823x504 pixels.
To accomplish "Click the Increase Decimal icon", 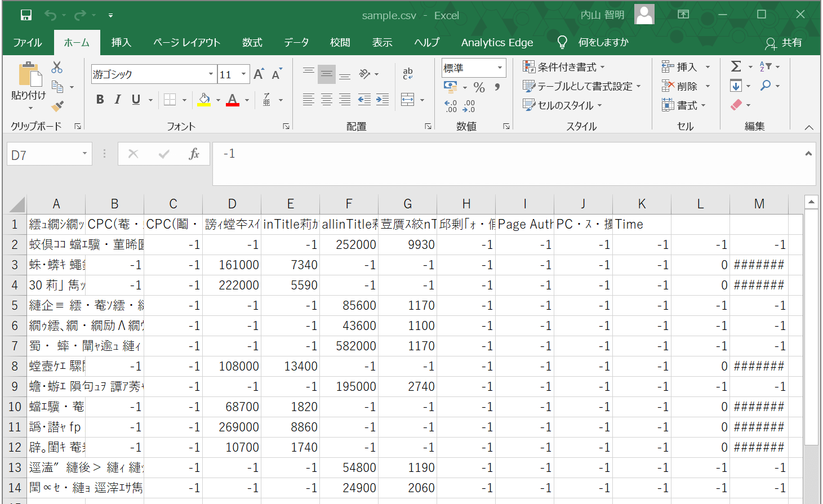I will (x=451, y=107).
